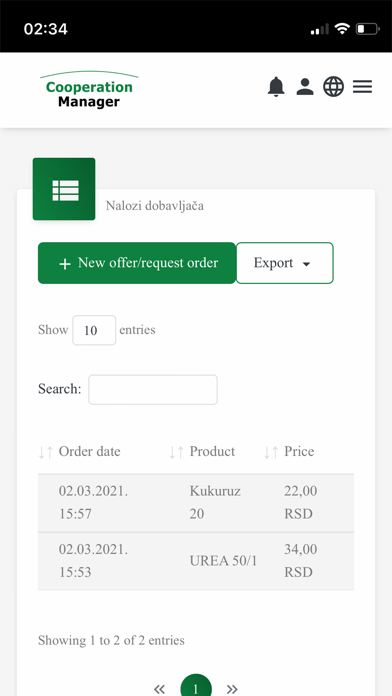Select the Kukuruz 20 order row
This screenshot has height=696, width=392.
pos(196,503)
